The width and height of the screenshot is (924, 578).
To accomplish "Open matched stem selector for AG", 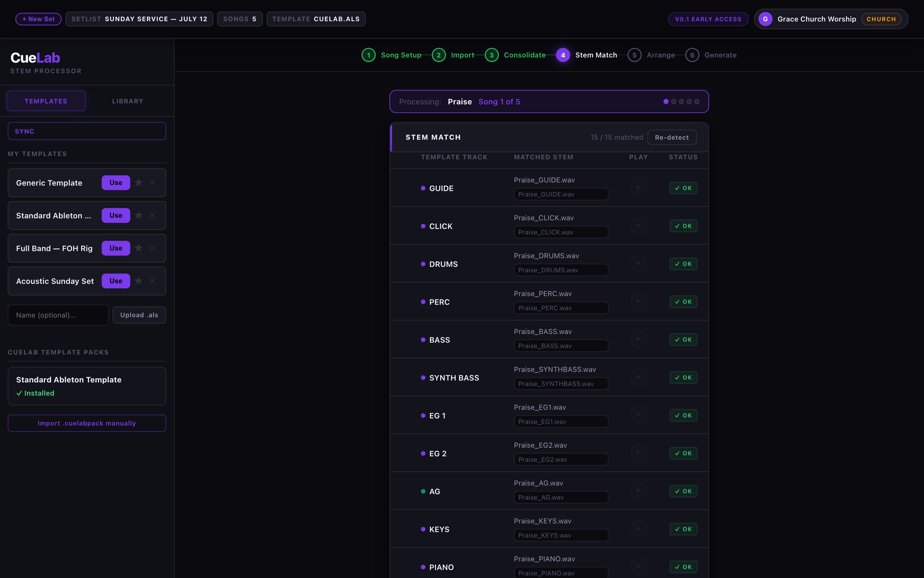I will click(x=561, y=497).
